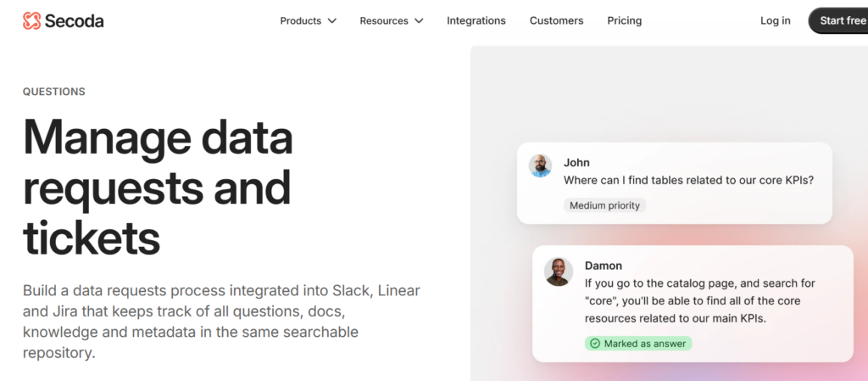Click the Build a data requests paragraph
This screenshot has width=868, height=381.
(221, 322)
